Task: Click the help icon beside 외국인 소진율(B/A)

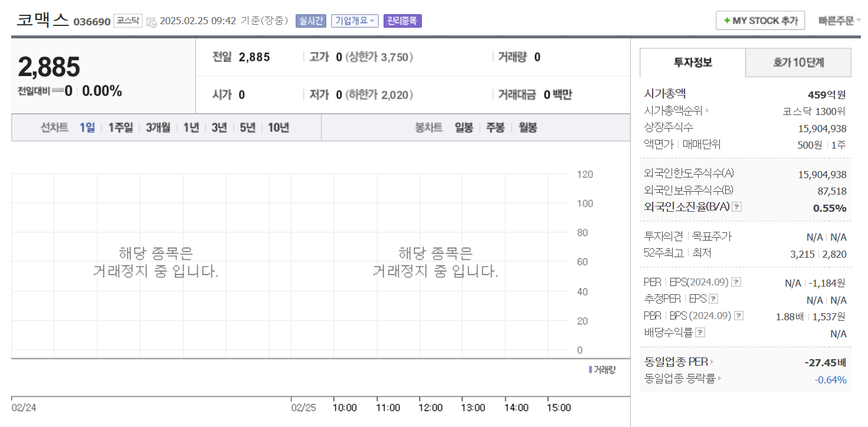Action: (x=736, y=206)
